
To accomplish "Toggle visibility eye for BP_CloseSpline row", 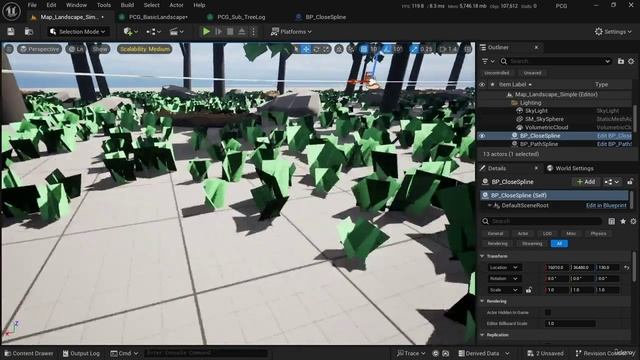I will [482, 136].
